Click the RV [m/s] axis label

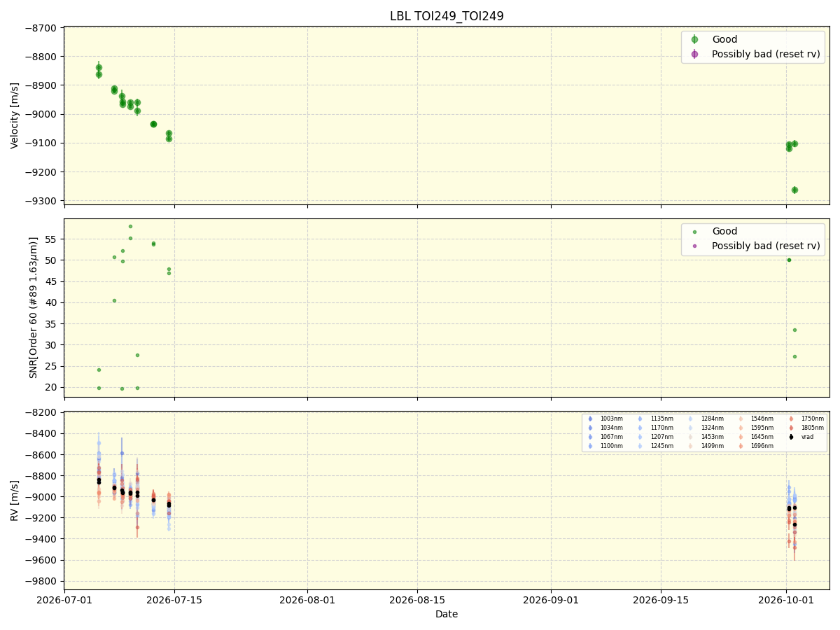click(x=15, y=500)
